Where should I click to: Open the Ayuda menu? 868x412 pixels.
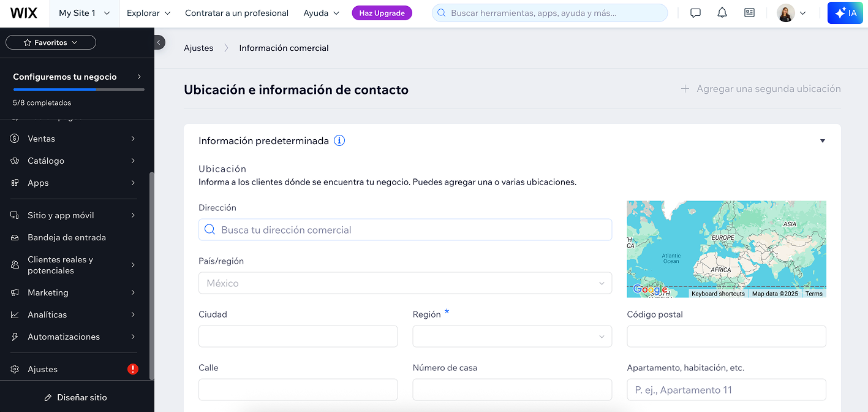coord(321,13)
